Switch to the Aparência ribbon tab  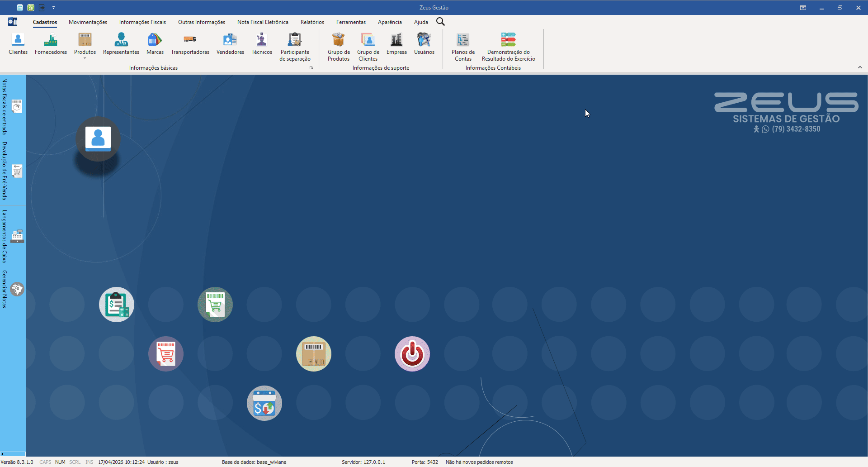click(x=390, y=22)
